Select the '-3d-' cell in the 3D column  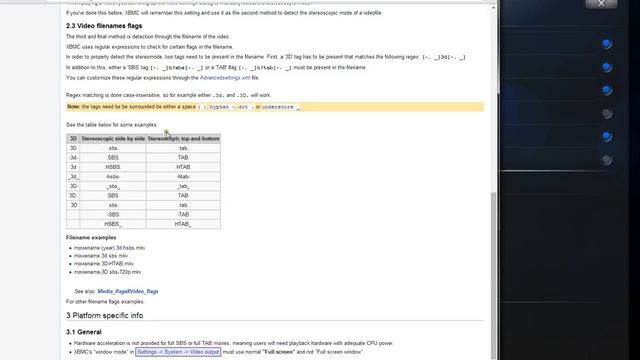tap(73, 158)
